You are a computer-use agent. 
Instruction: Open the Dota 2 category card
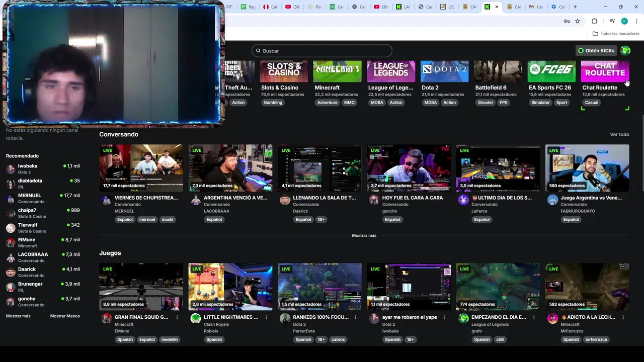click(x=444, y=71)
